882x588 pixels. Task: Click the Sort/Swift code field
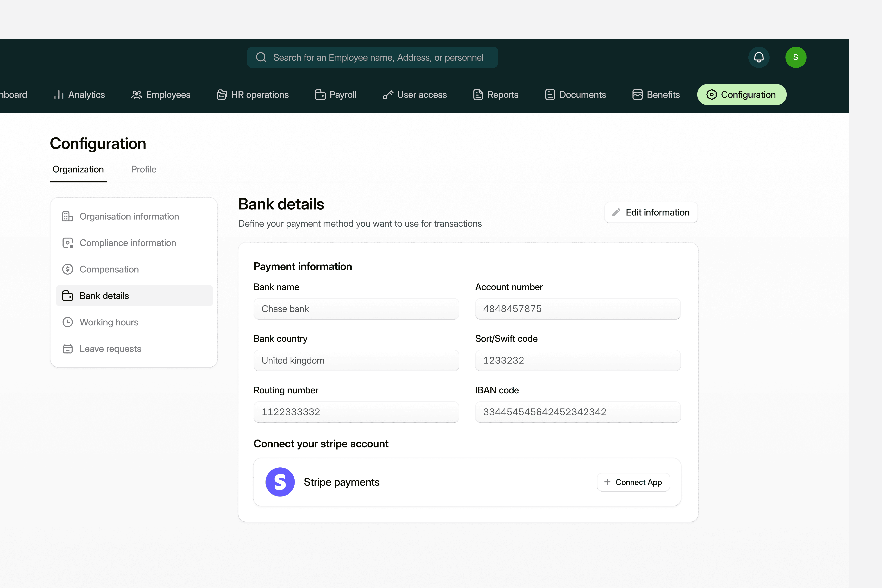578,360
